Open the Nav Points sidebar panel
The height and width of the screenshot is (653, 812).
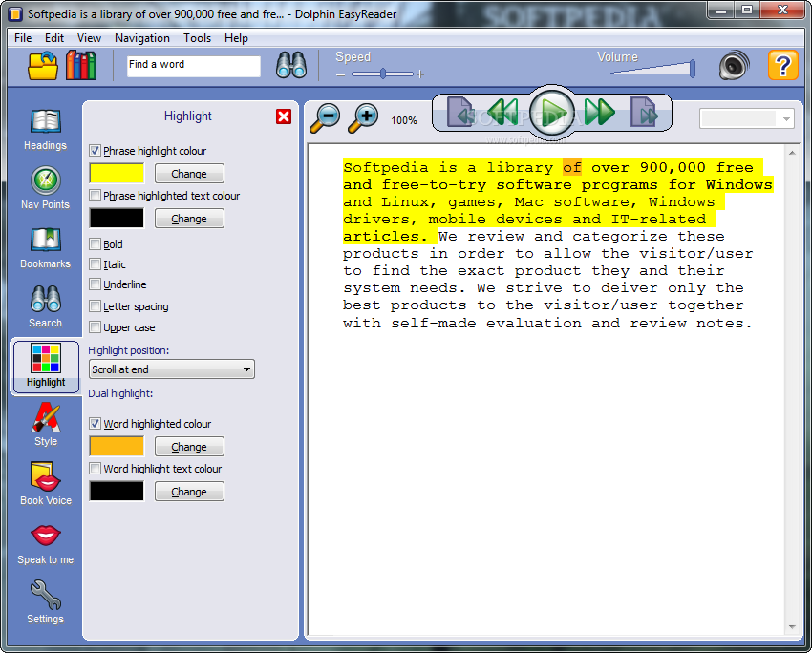[46, 188]
